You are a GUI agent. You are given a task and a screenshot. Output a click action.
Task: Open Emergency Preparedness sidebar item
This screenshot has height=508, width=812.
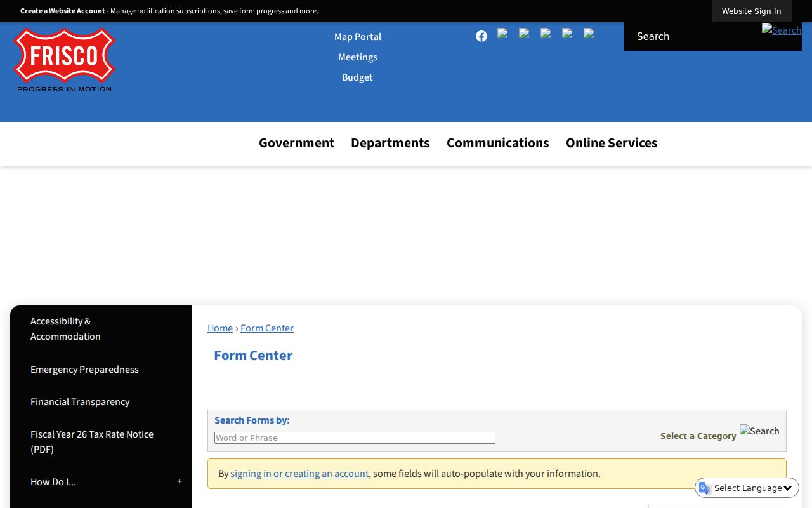coord(101,370)
